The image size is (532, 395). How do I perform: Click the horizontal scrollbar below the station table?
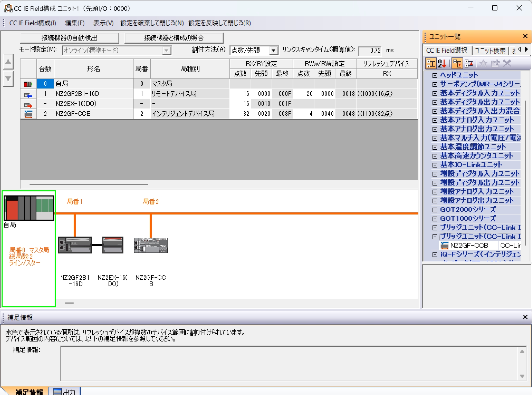tap(89, 184)
